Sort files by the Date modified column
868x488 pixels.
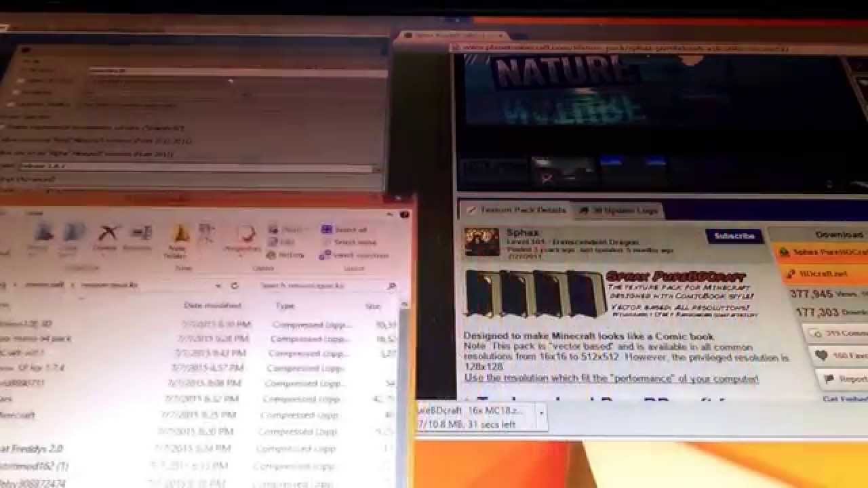212,306
